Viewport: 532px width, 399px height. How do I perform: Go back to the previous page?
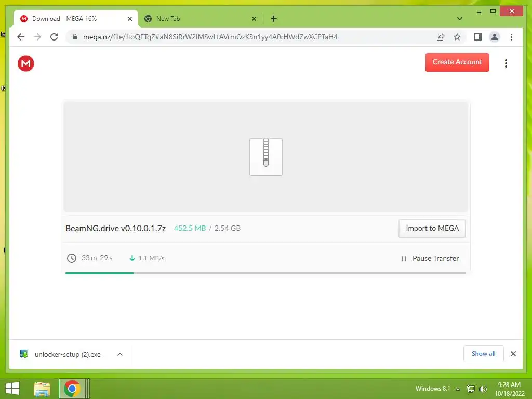[21, 37]
